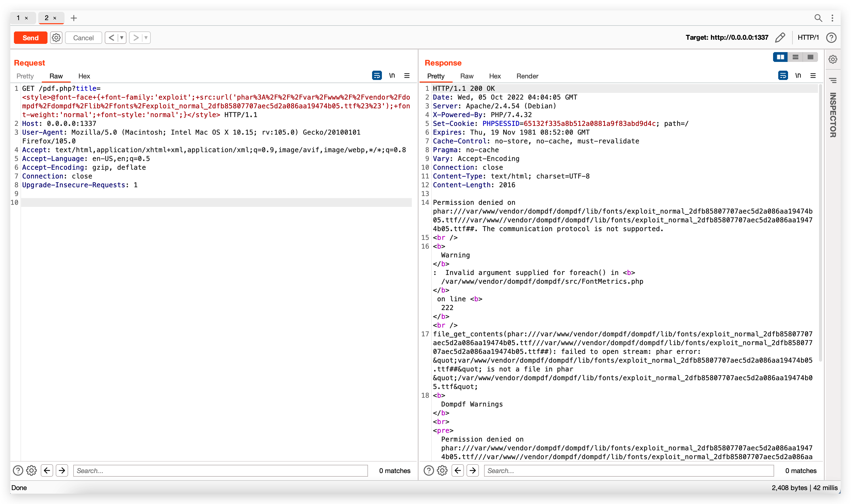Close Repeater tab 2
Image resolution: width=851 pixels, height=504 pixels.
click(55, 18)
